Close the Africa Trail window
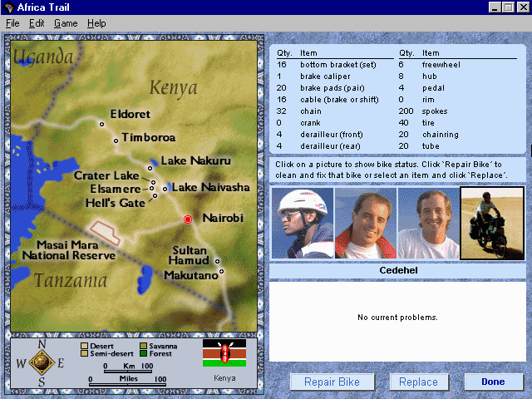This screenshot has height=399, width=532. pyautogui.click(x=524, y=7)
